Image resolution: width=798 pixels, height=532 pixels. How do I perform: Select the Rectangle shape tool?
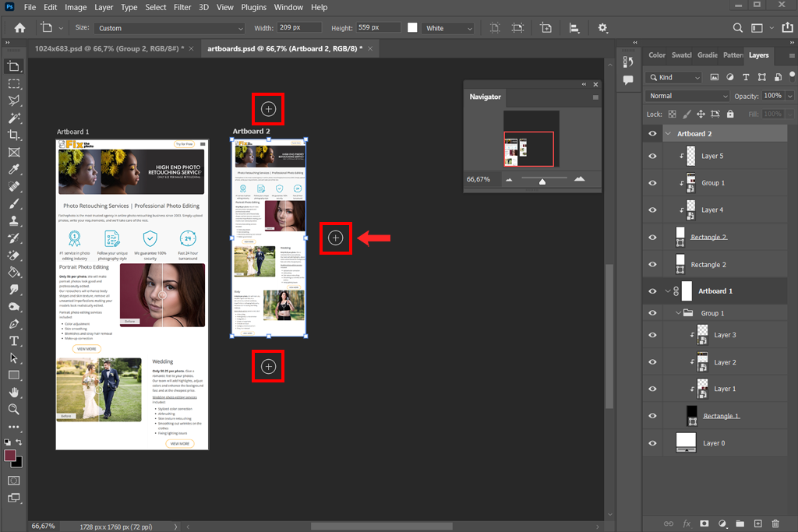(x=14, y=375)
